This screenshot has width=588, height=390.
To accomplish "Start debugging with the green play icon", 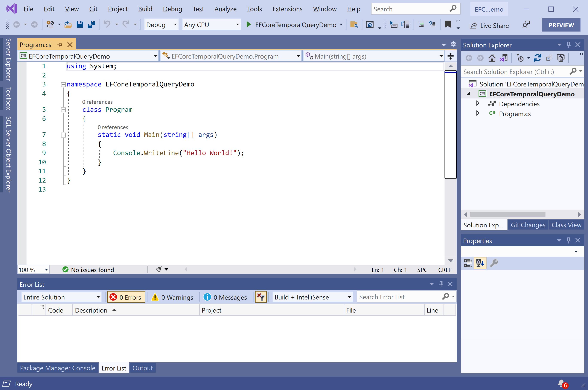I will pyautogui.click(x=248, y=25).
